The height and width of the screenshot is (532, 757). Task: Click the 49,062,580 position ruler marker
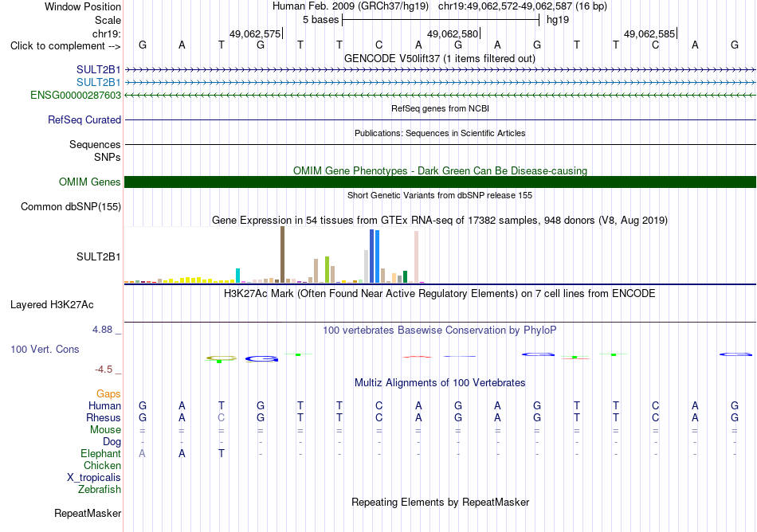(x=453, y=33)
